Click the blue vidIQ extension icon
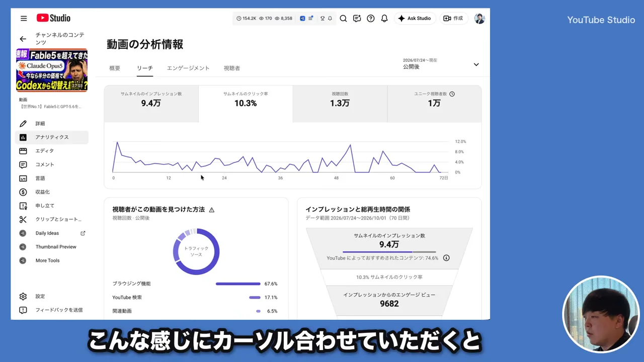The height and width of the screenshot is (362, 644). point(302,19)
